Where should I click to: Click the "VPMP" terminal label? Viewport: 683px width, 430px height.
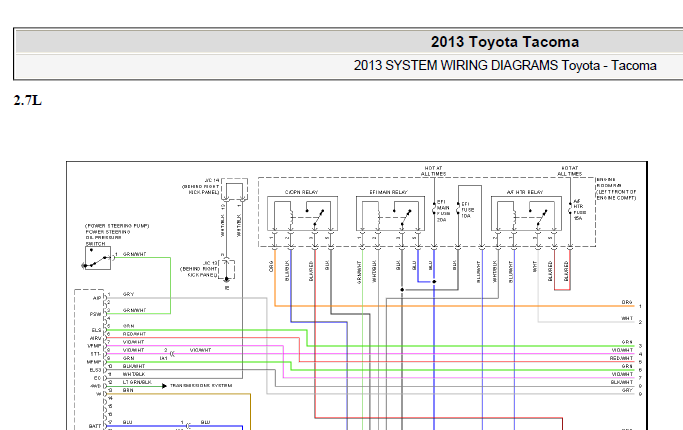[94, 346]
